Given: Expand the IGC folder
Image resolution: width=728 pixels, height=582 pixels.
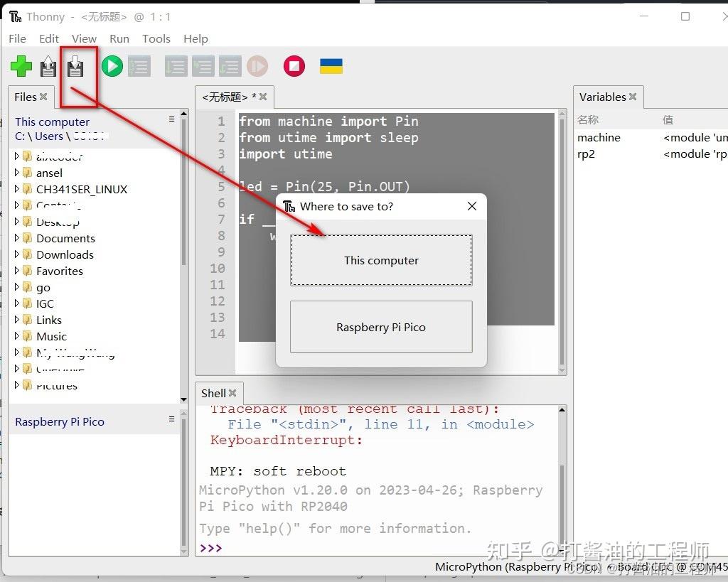Looking at the screenshot, I should (17, 303).
